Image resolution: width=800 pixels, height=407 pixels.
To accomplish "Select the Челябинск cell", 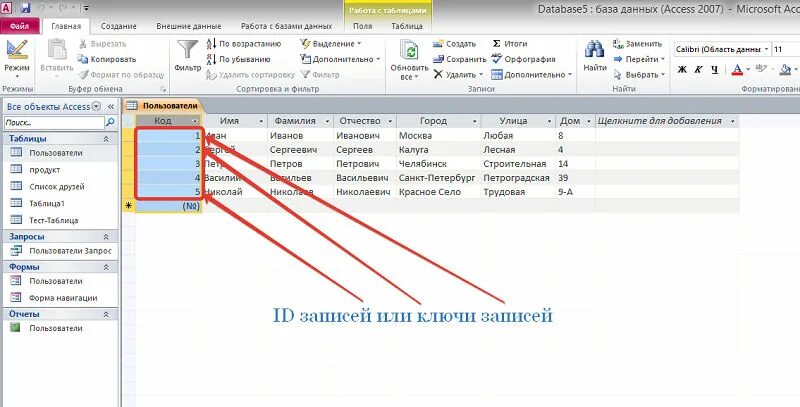I will click(x=438, y=164).
